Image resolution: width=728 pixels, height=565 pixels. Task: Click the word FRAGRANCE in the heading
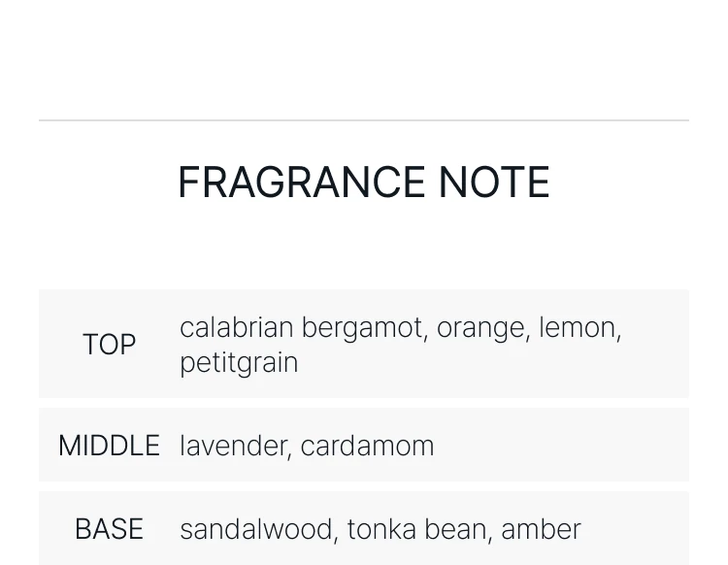301,183
